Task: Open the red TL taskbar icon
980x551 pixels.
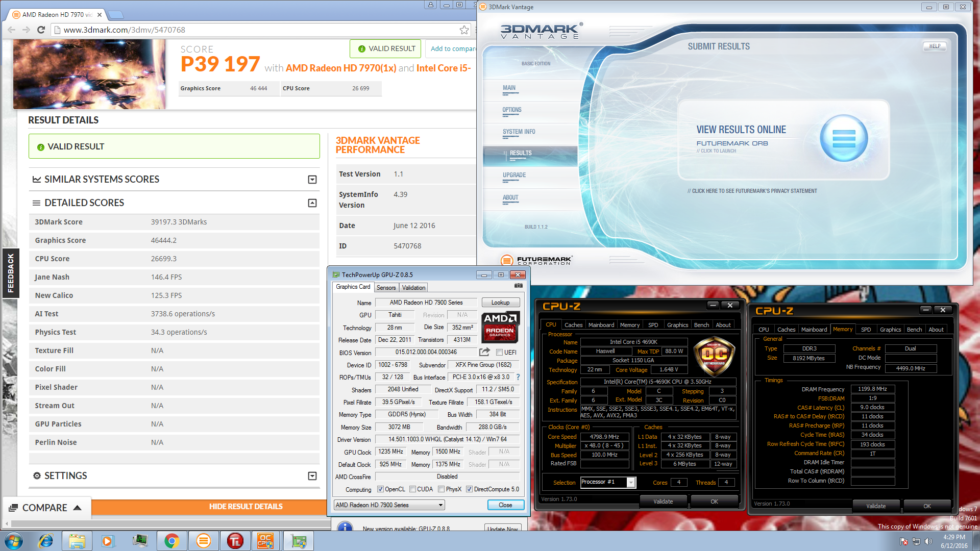Action: [235, 541]
